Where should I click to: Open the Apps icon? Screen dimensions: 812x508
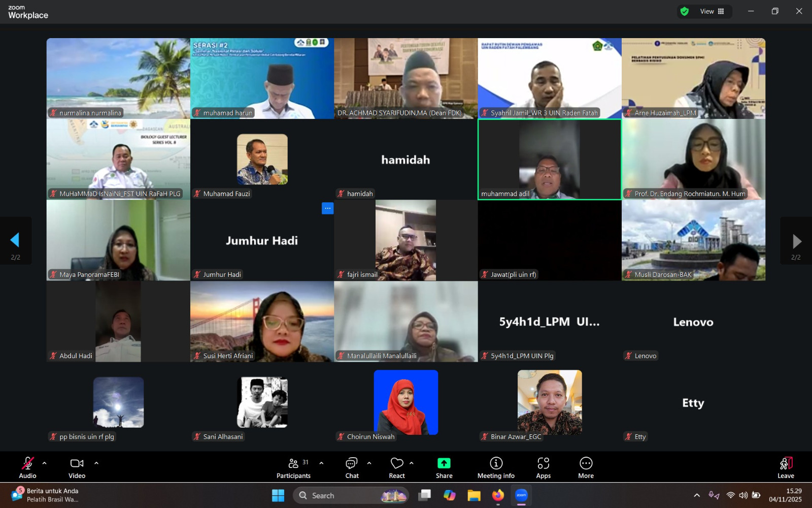pyautogui.click(x=544, y=463)
